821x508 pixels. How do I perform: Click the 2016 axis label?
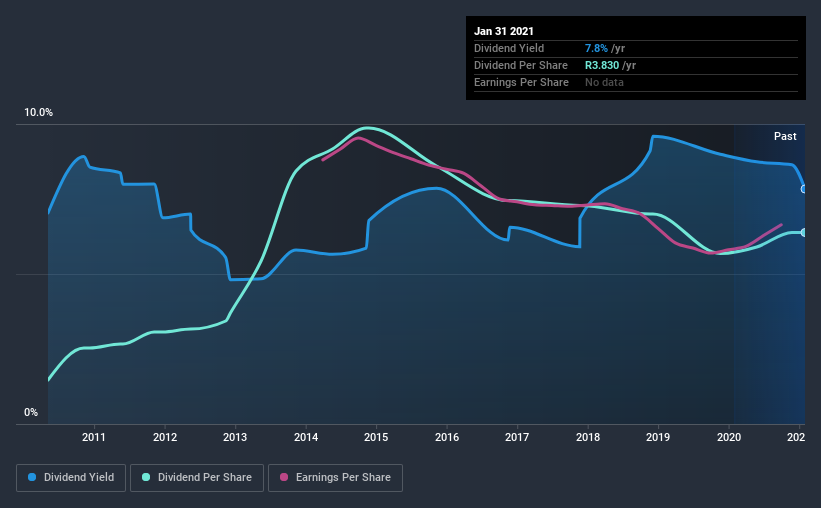[447, 437]
